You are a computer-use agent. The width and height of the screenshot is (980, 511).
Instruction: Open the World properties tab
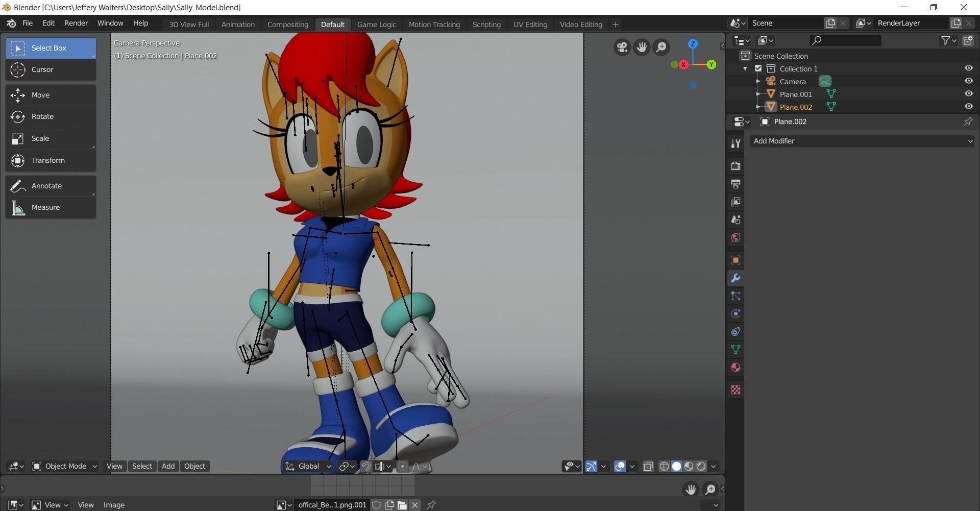(x=736, y=237)
